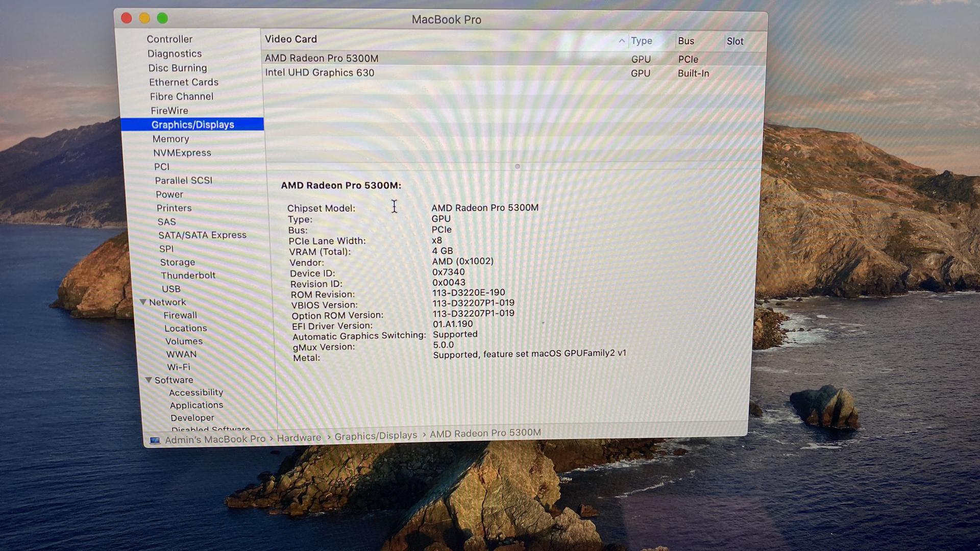The height and width of the screenshot is (551, 980).
Task: Select WWAN under Network
Action: coord(181,354)
